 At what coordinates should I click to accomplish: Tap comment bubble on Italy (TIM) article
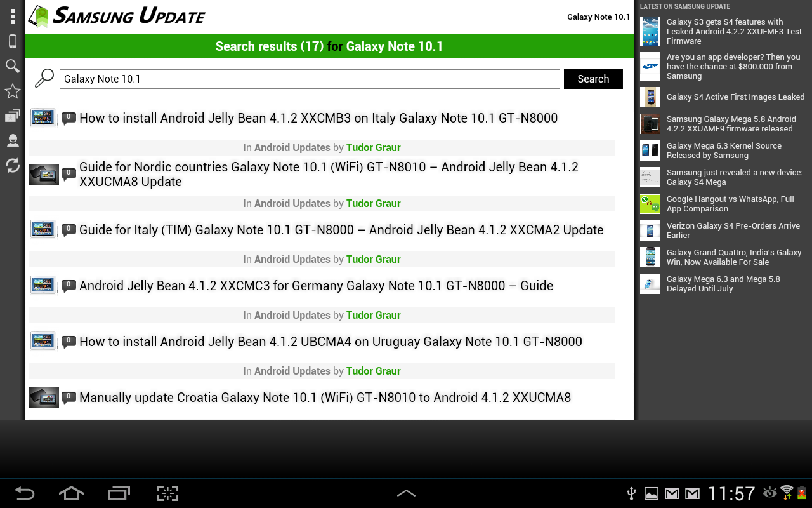(x=69, y=230)
